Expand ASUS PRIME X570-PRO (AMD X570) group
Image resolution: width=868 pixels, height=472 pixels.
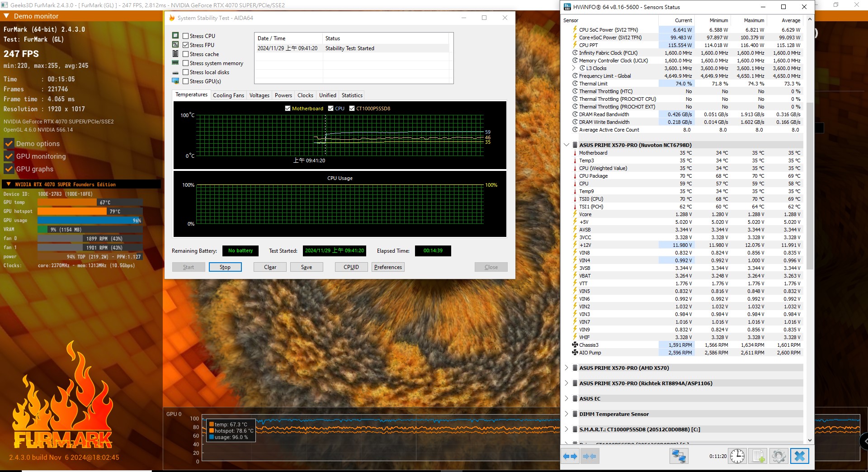coord(566,368)
